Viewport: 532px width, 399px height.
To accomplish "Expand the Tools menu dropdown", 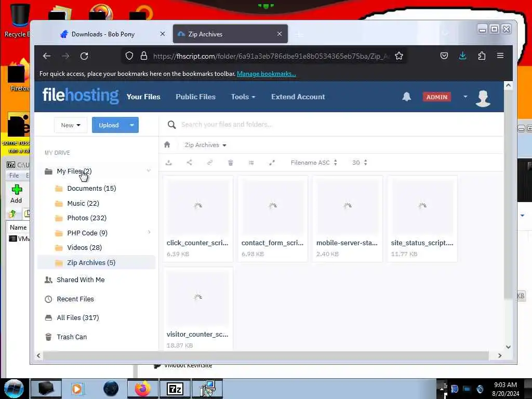I will pyautogui.click(x=243, y=97).
